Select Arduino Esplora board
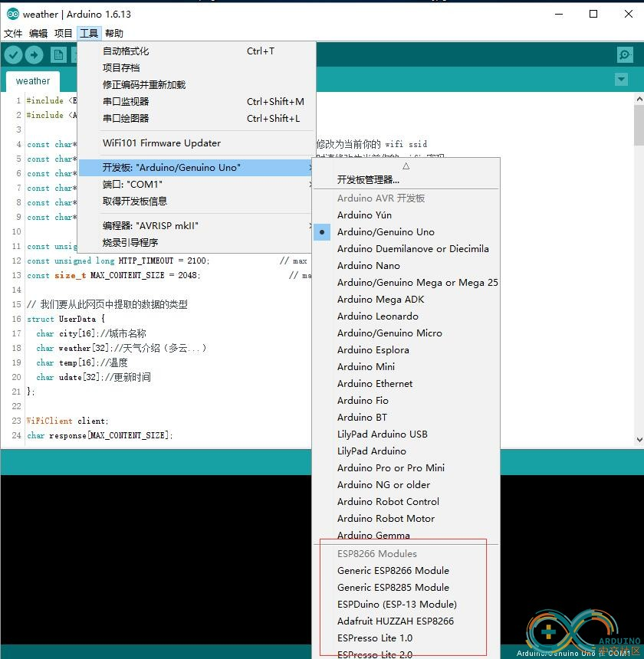This screenshot has height=659, width=644. [x=406, y=349]
